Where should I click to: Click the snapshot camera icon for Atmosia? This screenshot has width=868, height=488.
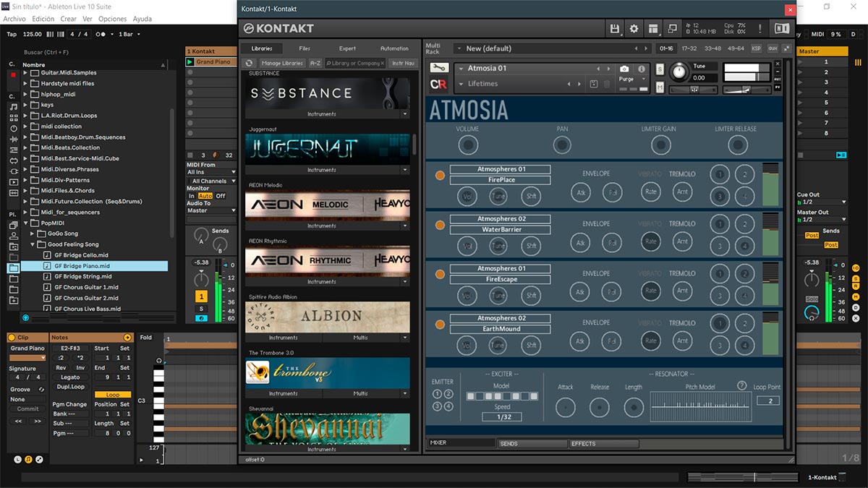(624, 69)
